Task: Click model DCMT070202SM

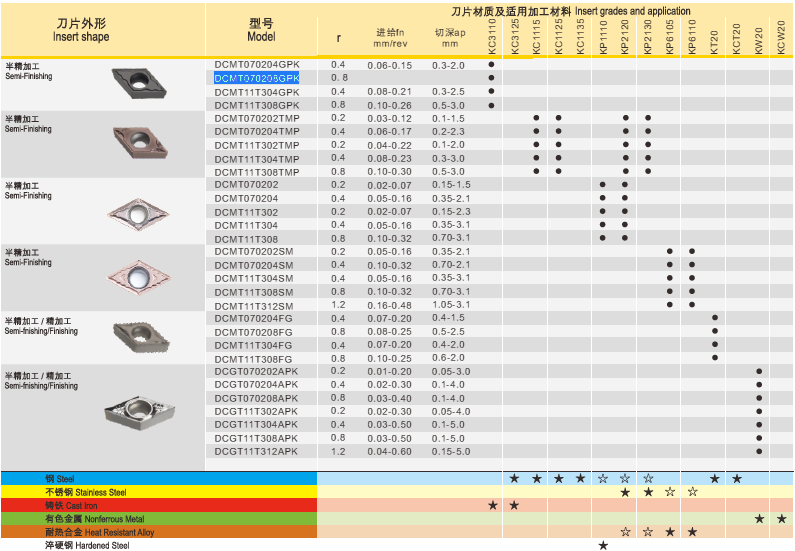Action: (254, 251)
